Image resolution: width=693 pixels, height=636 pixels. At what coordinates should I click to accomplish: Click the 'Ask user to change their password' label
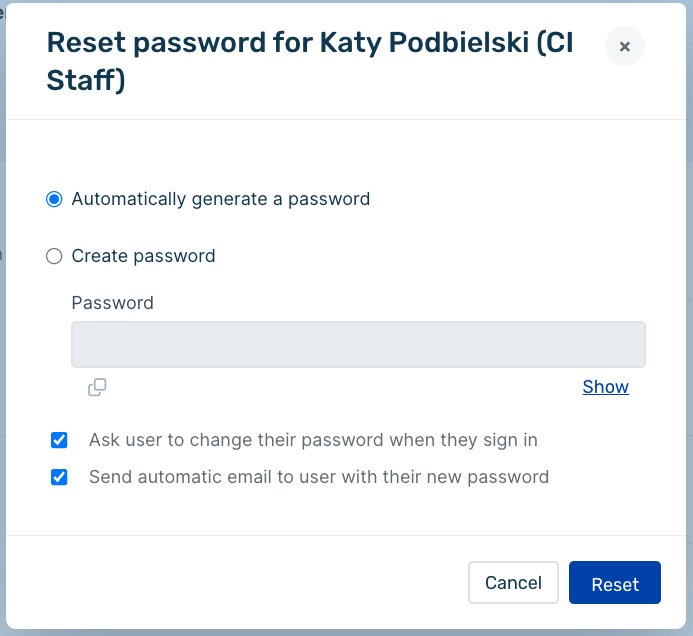[313, 440]
